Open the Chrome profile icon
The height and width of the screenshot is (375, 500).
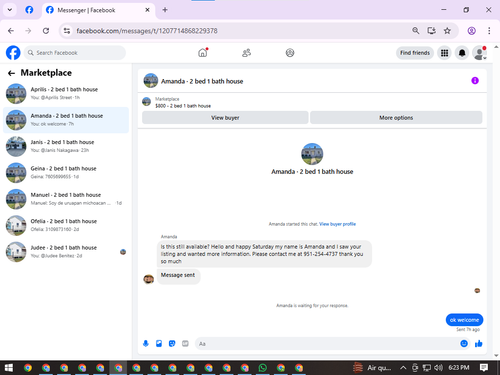[x=471, y=31]
